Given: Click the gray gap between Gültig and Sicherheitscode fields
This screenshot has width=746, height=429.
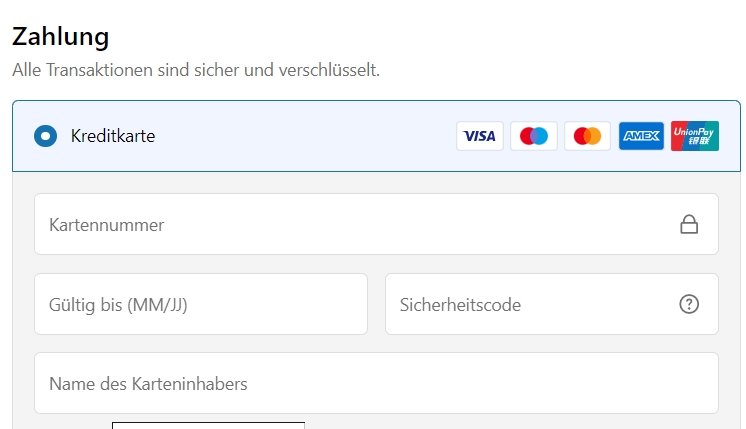Looking at the screenshot, I should coord(376,304).
